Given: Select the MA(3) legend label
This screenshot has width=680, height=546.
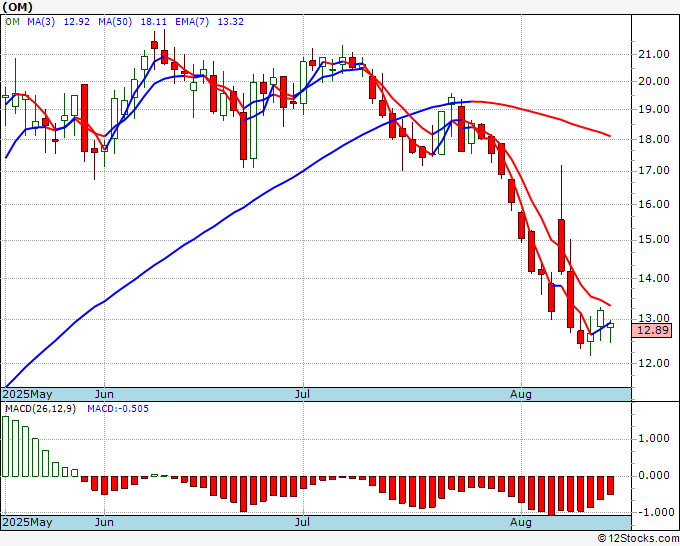Looking at the screenshot, I should (x=41, y=22).
